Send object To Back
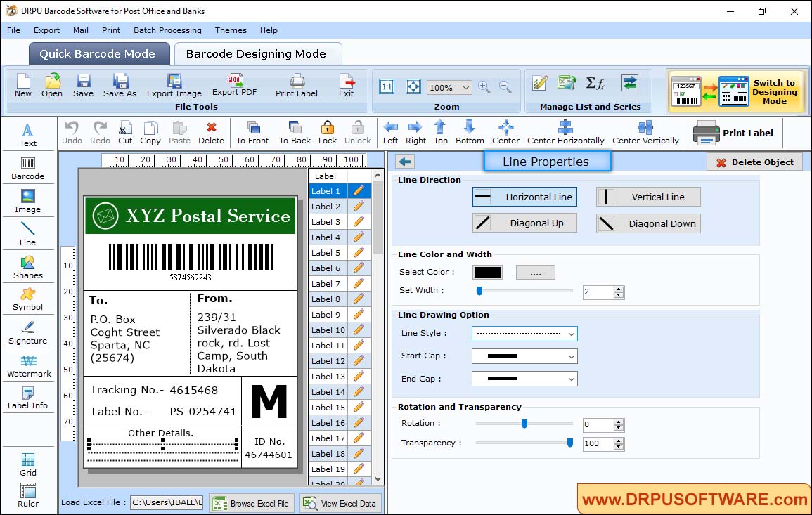 click(x=295, y=133)
